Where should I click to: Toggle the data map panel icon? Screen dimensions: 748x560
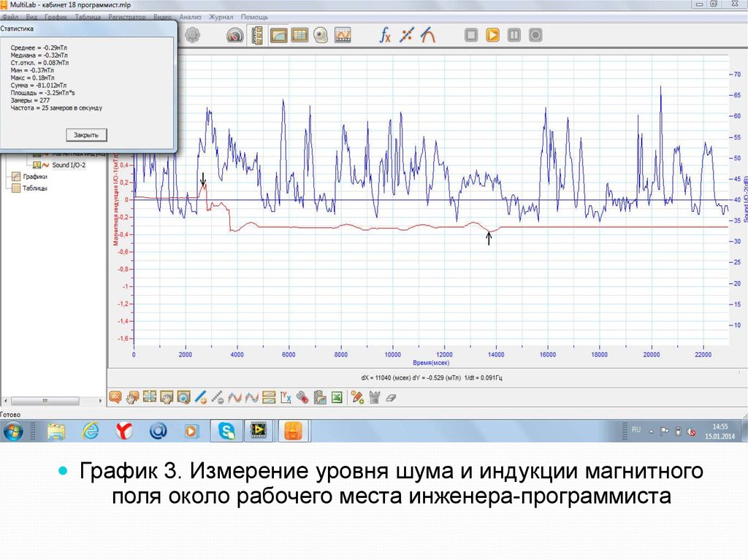point(257,34)
